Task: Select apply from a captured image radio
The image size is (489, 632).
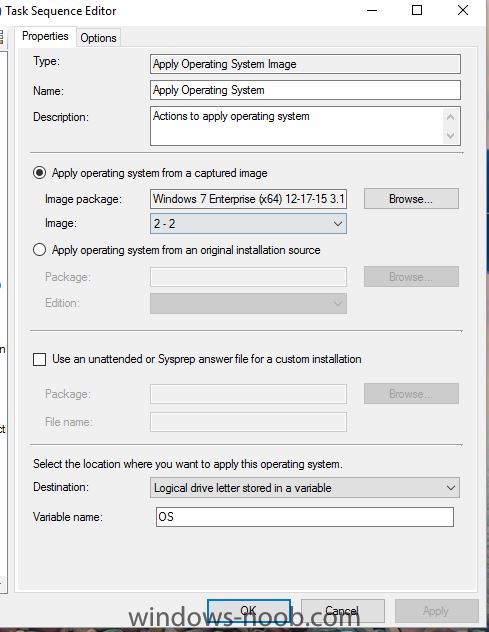Action: (39, 173)
